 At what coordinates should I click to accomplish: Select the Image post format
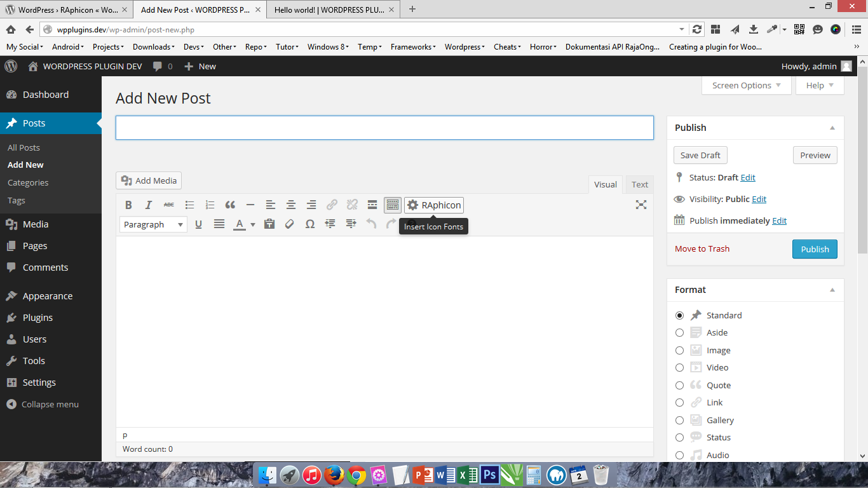click(x=680, y=350)
